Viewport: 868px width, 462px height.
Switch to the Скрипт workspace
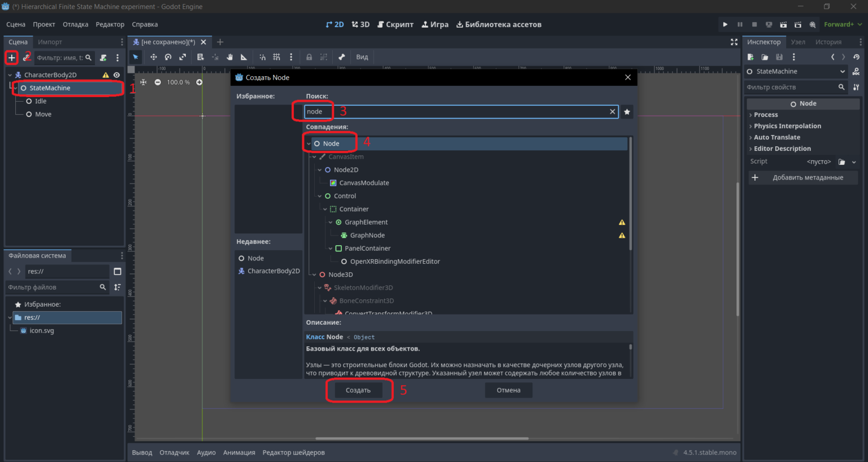[396, 24]
